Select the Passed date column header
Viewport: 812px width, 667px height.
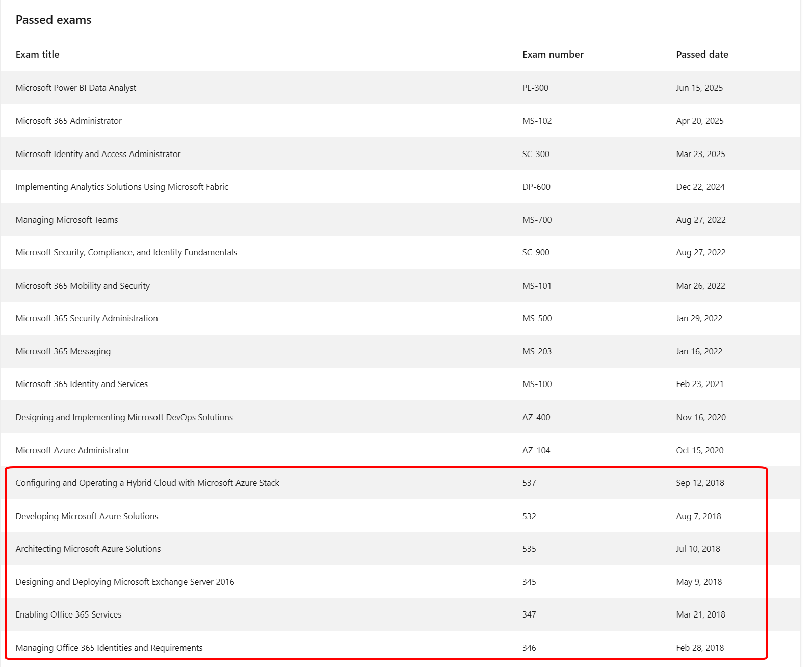tap(702, 55)
